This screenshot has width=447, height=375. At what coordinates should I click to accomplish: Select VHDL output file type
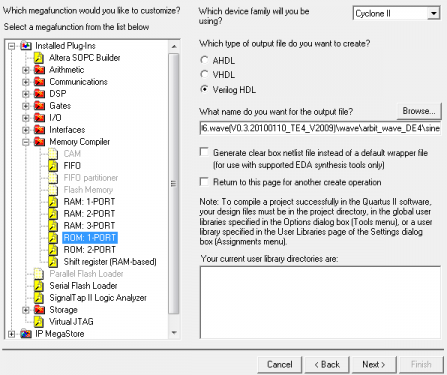coord(204,74)
